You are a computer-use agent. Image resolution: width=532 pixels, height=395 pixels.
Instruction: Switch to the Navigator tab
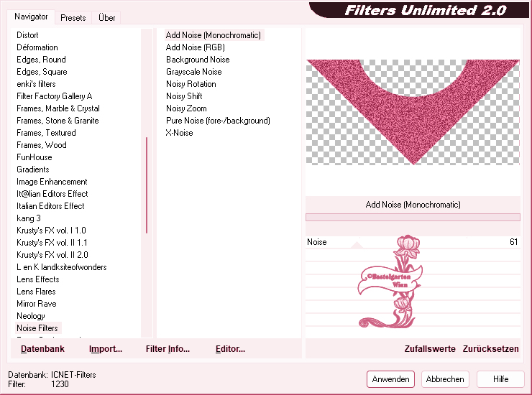tap(31, 17)
